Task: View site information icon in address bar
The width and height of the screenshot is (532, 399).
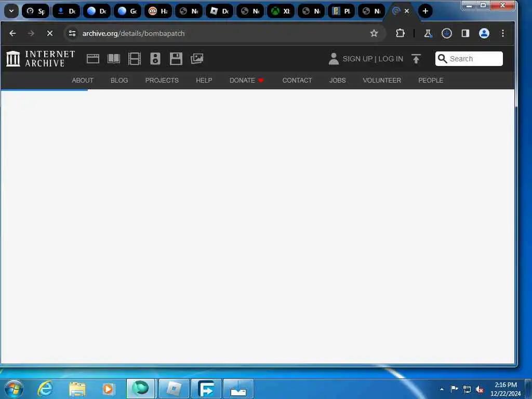Action: tap(72, 33)
